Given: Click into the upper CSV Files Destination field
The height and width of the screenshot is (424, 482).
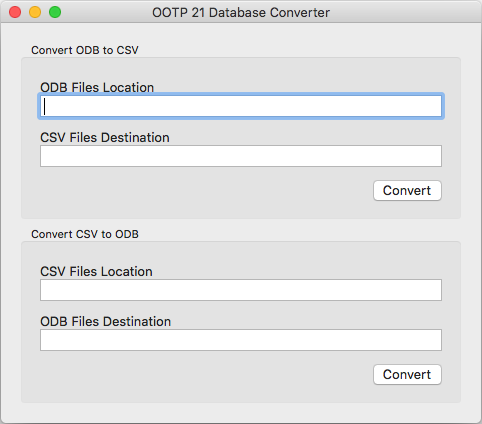Looking at the screenshot, I should [241, 156].
